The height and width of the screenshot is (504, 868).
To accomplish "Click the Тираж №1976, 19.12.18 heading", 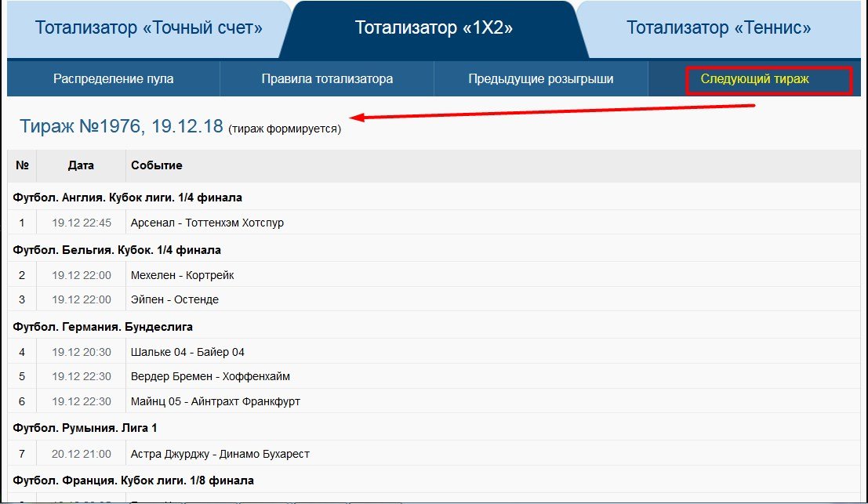I will point(122,126).
